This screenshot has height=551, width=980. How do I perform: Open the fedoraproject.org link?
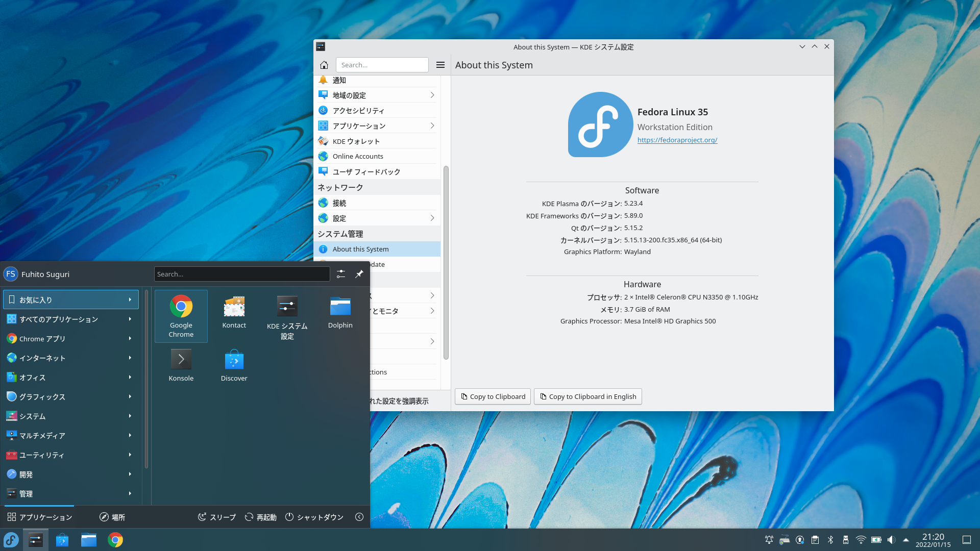677,140
